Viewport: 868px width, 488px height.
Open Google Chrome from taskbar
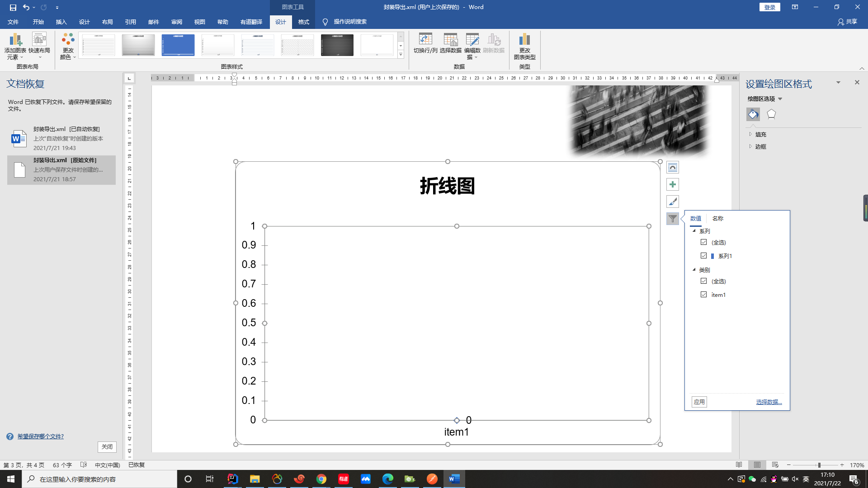tap(321, 479)
